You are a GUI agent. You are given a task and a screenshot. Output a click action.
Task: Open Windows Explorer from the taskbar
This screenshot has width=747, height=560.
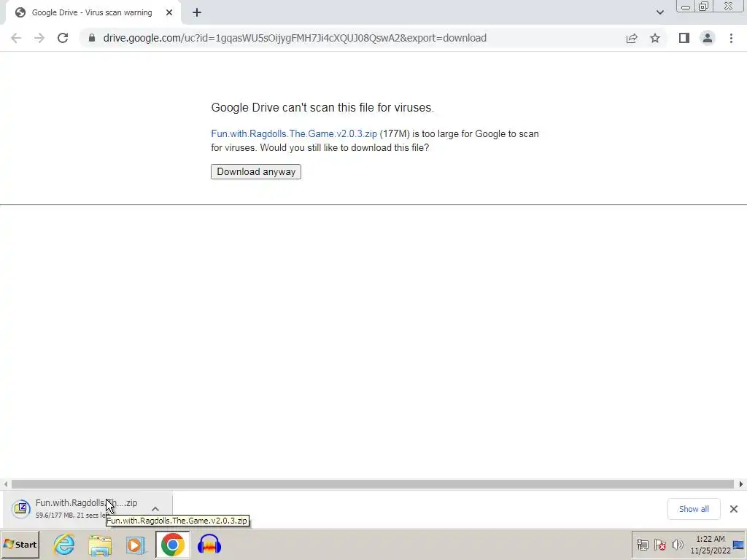[x=99, y=545]
